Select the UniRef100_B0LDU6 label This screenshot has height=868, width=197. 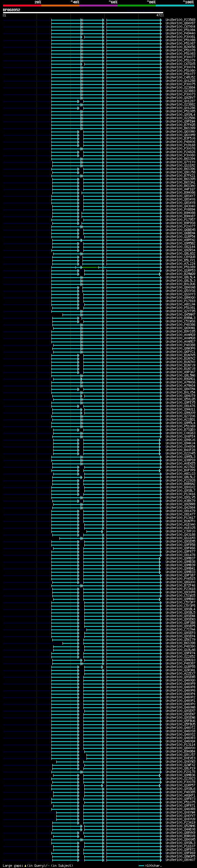point(180,284)
